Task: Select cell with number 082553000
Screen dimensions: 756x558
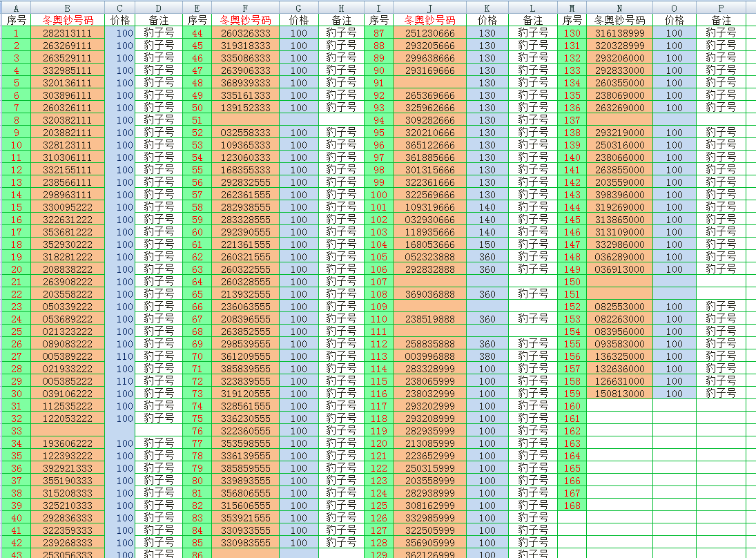Action: (619, 307)
